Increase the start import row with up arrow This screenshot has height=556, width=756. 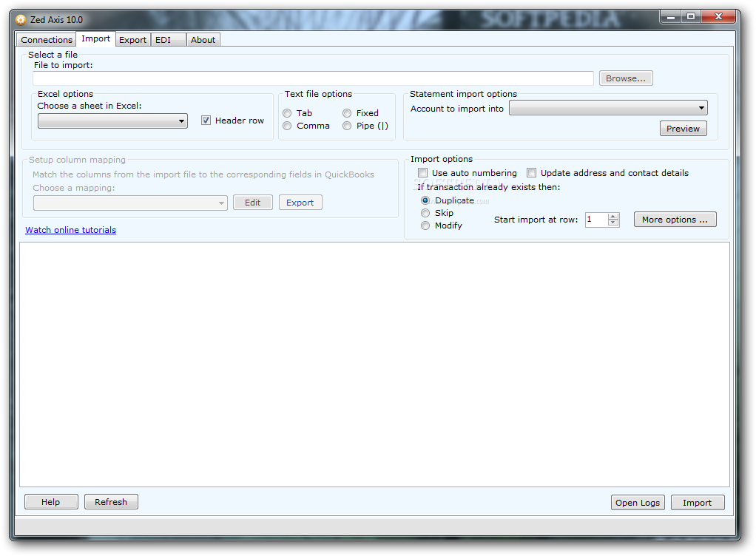[x=613, y=217]
